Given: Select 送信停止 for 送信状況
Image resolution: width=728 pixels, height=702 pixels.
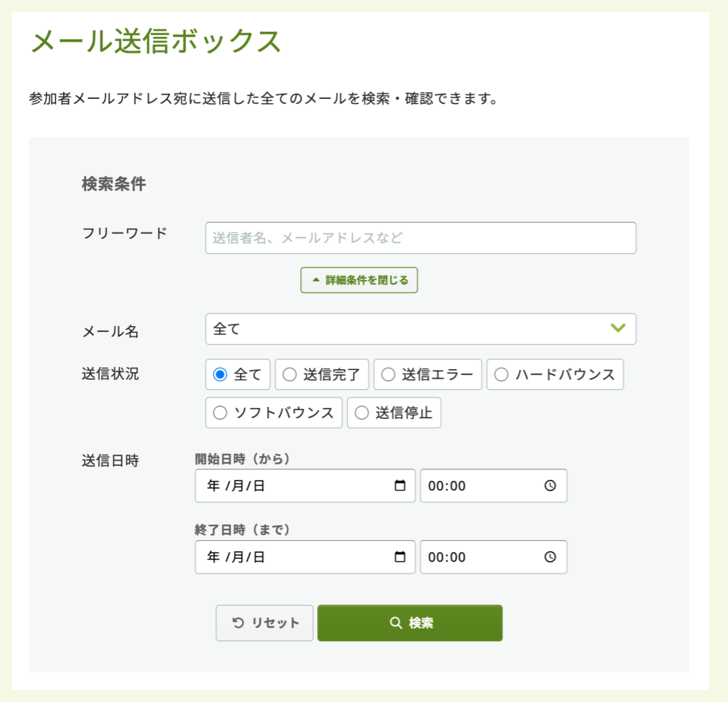Looking at the screenshot, I should 361,412.
